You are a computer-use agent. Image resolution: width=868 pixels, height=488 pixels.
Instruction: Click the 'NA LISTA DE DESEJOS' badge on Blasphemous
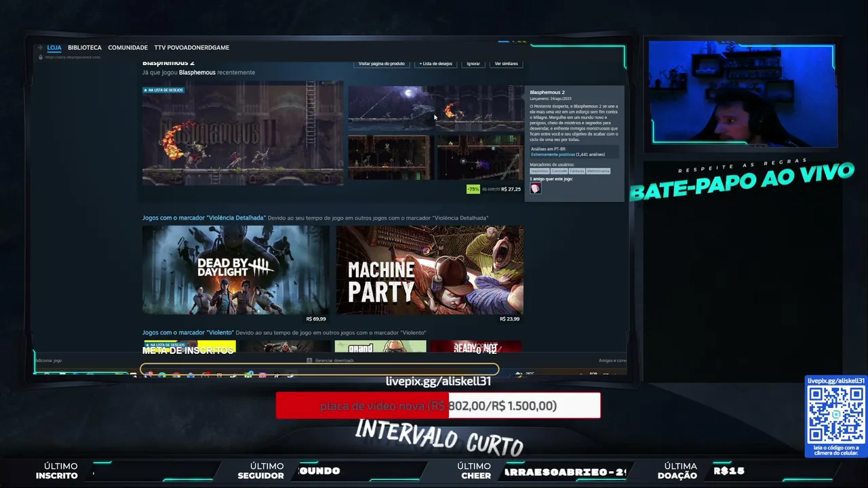[163, 89]
